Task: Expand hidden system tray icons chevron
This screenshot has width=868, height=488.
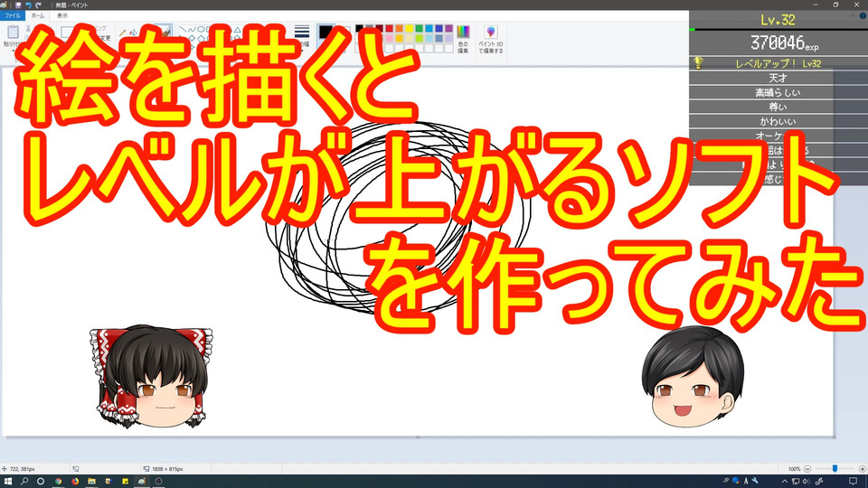Action: 784,482
